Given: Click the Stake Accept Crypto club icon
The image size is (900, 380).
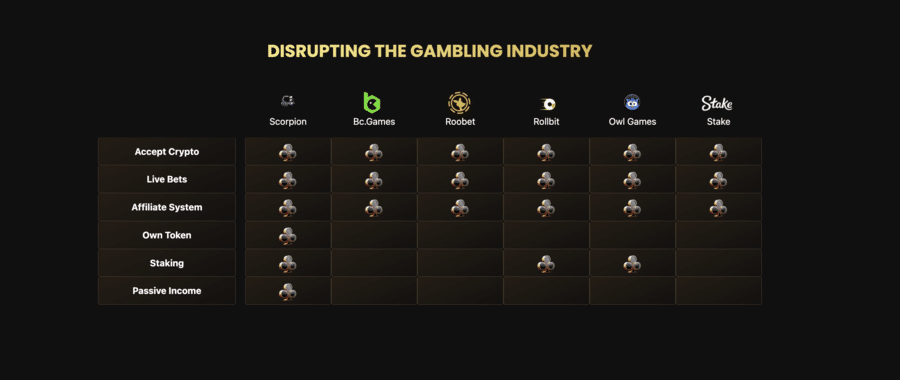Looking at the screenshot, I should [718, 153].
